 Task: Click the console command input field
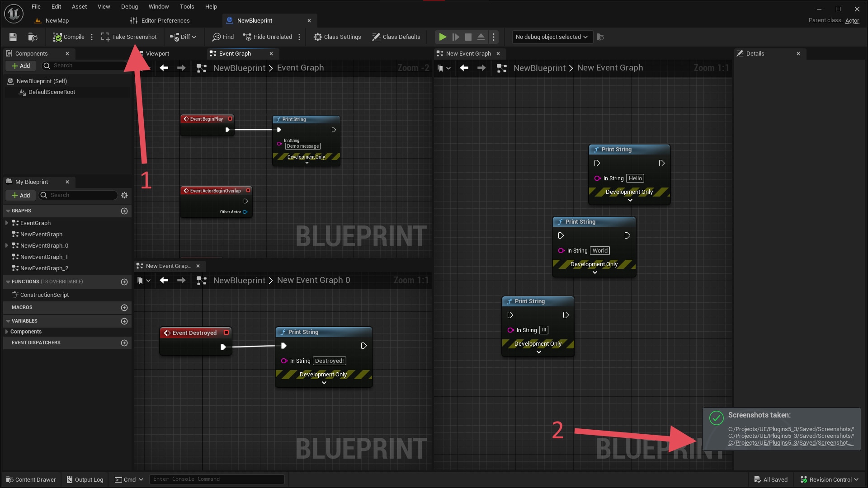coord(217,479)
